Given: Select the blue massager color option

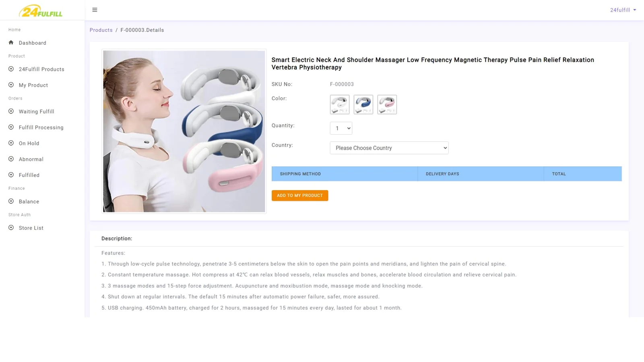Looking at the screenshot, I should (363, 105).
